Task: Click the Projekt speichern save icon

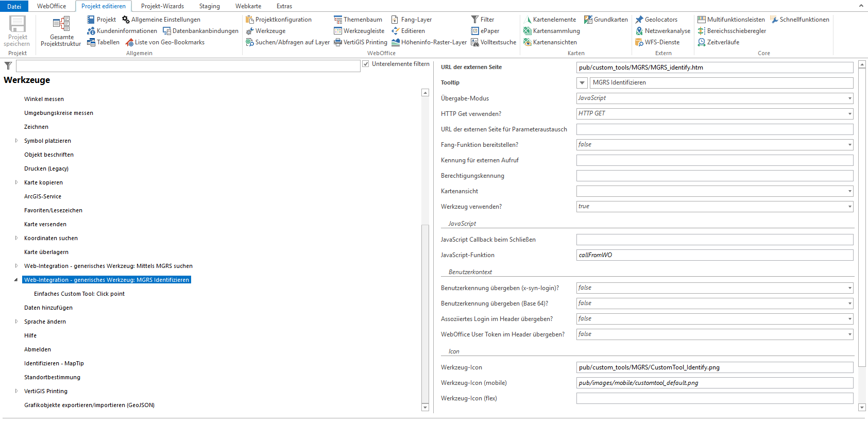Action: (x=18, y=24)
